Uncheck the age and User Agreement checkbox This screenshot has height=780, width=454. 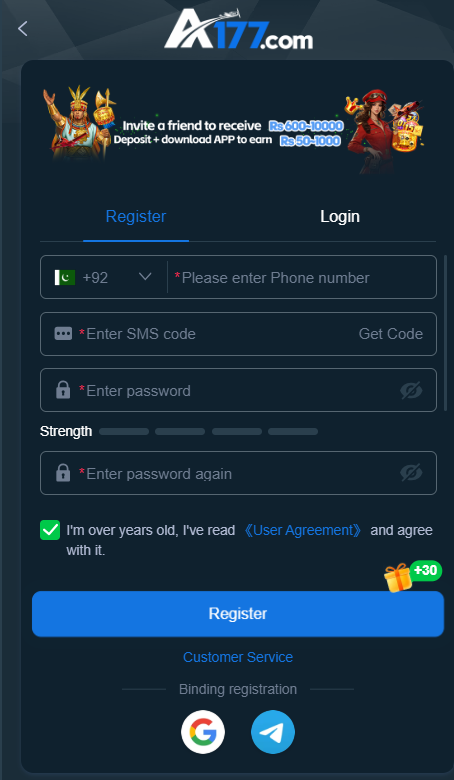coord(50,530)
